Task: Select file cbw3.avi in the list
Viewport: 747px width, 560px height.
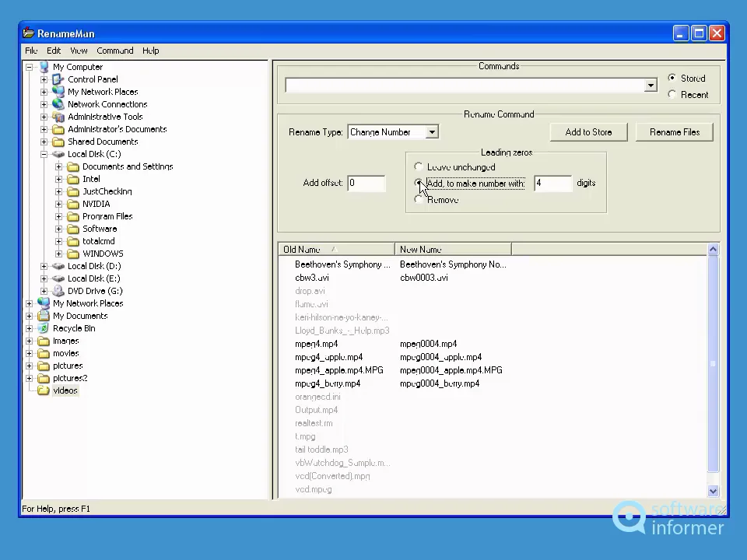Action: point(311,278)
